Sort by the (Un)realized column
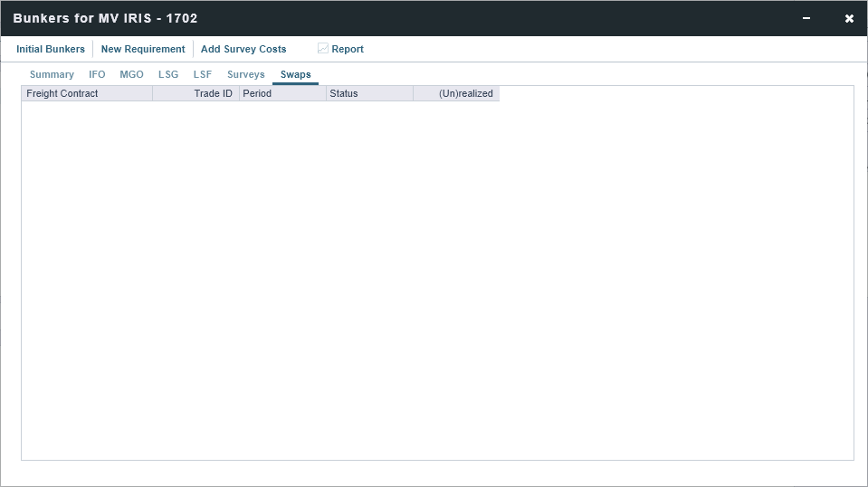This screenshot has width=868, height=487. (456, 93)
